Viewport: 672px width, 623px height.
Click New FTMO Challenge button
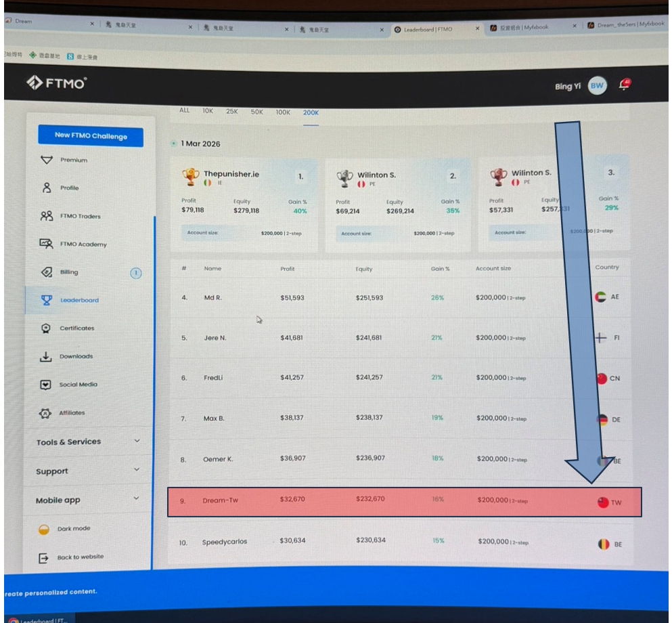click(x=91, y=136)
